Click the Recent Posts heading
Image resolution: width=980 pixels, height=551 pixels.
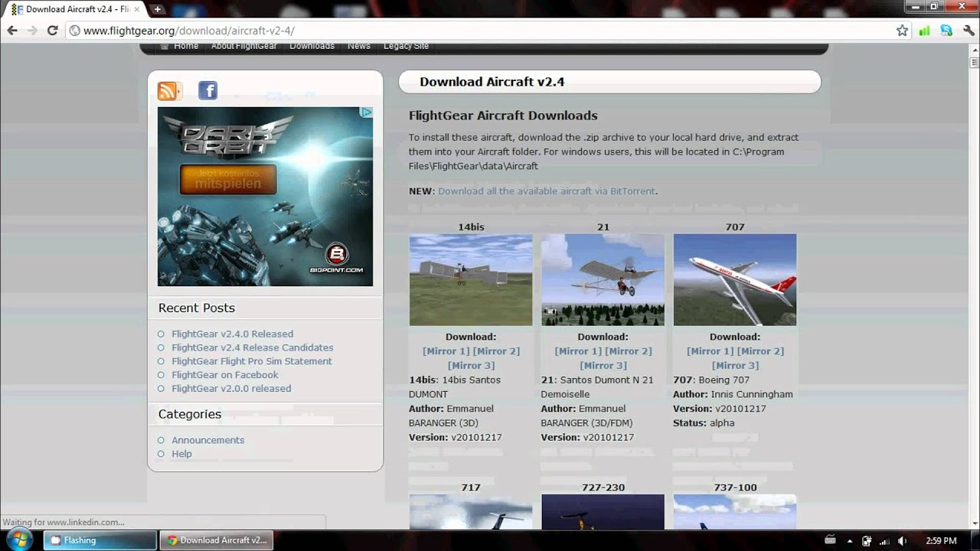197,308
